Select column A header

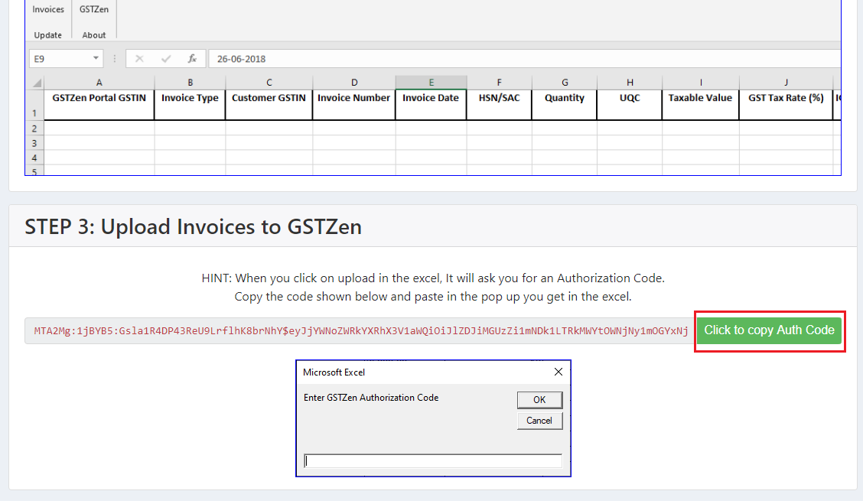(99, 83)
